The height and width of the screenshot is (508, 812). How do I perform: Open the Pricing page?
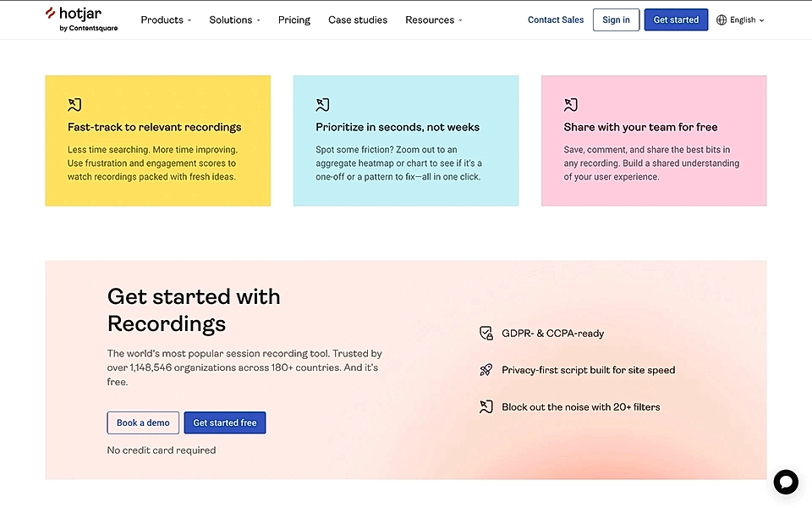294,19
